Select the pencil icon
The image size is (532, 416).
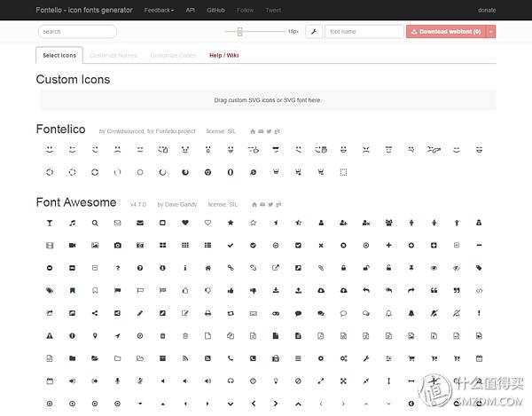(140, 313)
